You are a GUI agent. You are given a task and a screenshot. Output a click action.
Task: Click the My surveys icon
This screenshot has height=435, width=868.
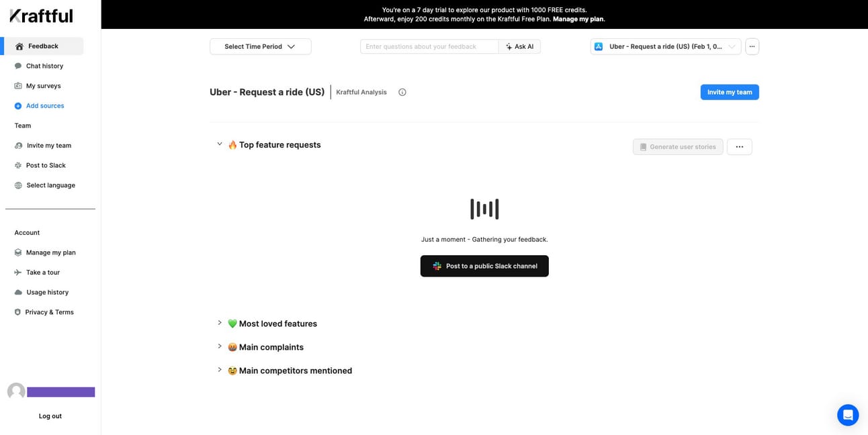[18, 86]
